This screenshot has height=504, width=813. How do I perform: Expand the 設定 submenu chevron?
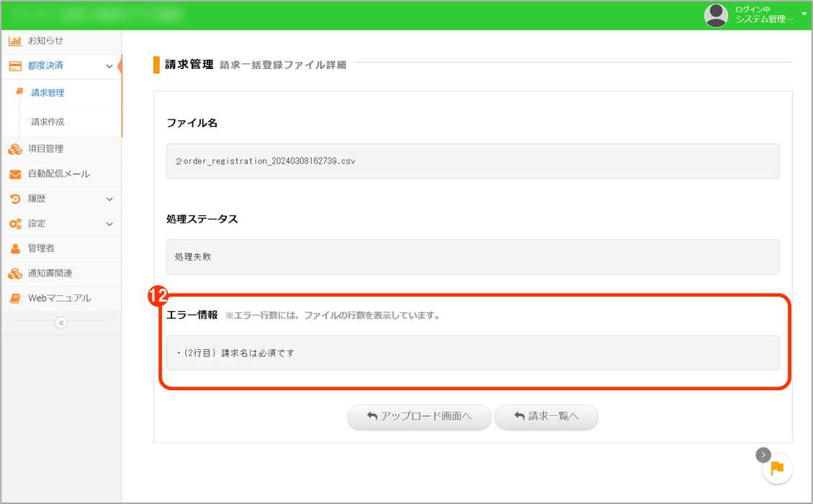click(x=109, y=224)
